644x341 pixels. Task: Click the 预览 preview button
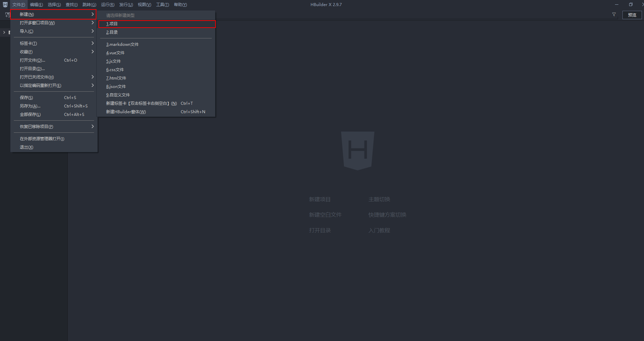point(632,15)
